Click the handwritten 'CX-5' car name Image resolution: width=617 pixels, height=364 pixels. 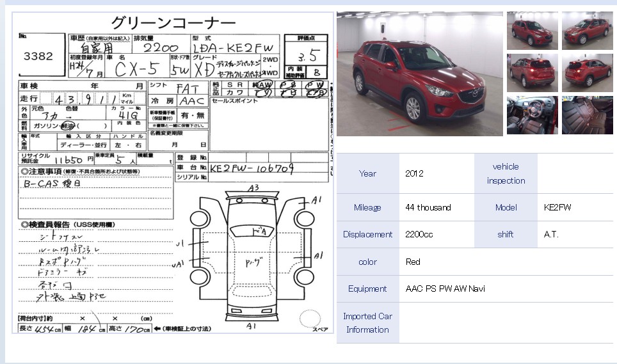(x=137, y=70)
